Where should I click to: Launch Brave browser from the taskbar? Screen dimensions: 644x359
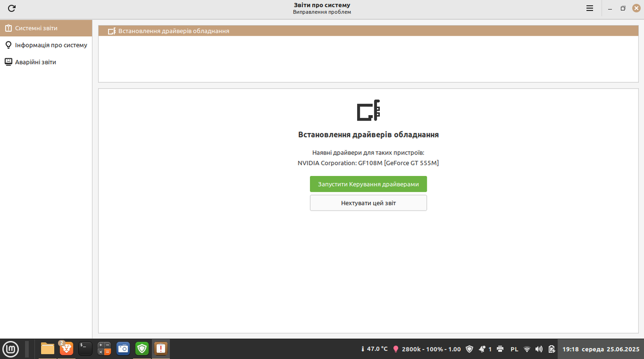(66, 348)
